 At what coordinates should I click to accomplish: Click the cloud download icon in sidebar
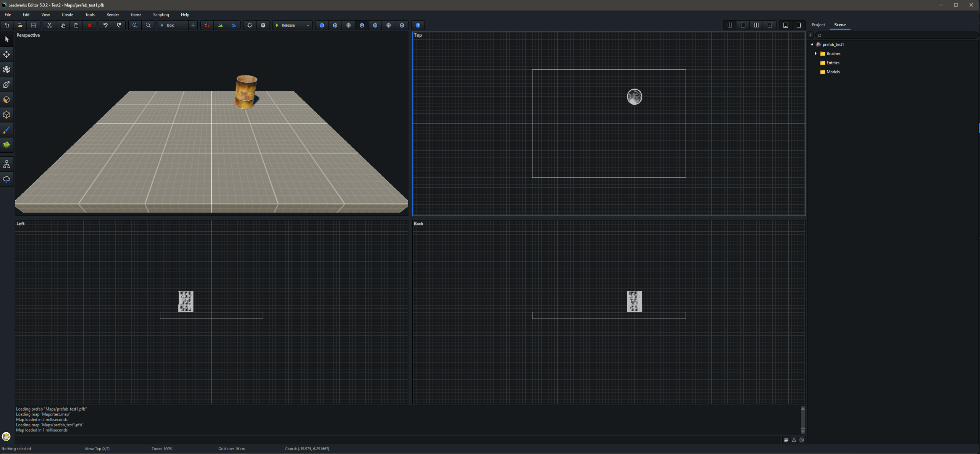click(x=6, y=179)
